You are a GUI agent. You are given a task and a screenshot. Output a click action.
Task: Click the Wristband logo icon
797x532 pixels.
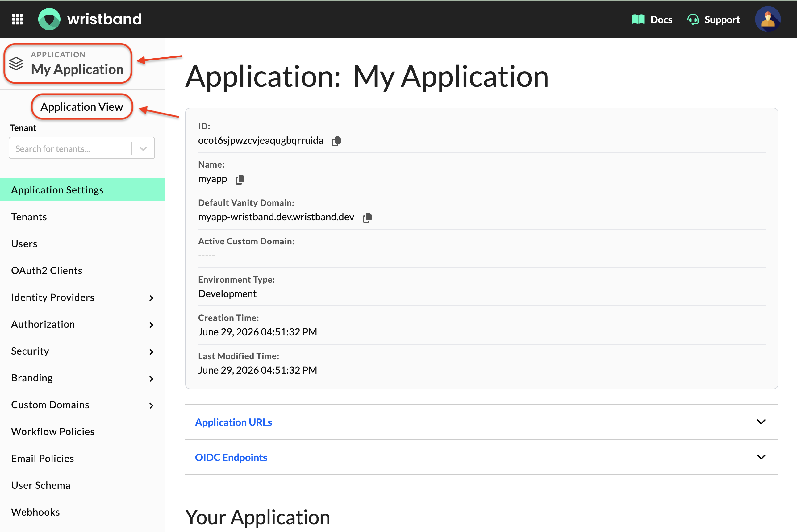click(49, 19)
